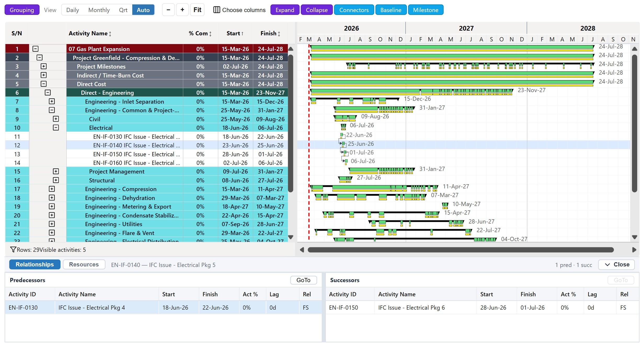Click grid scroll up arrow
This screenshot has width=644, height=346.
point(290,49)
